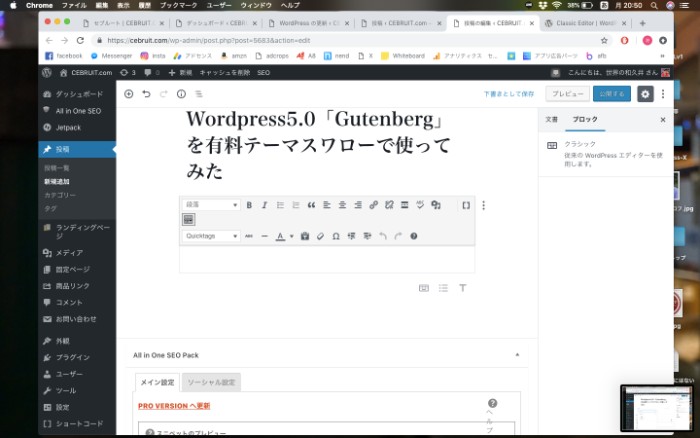
Task: Open the editor settings gear
Action: (645, 94)
